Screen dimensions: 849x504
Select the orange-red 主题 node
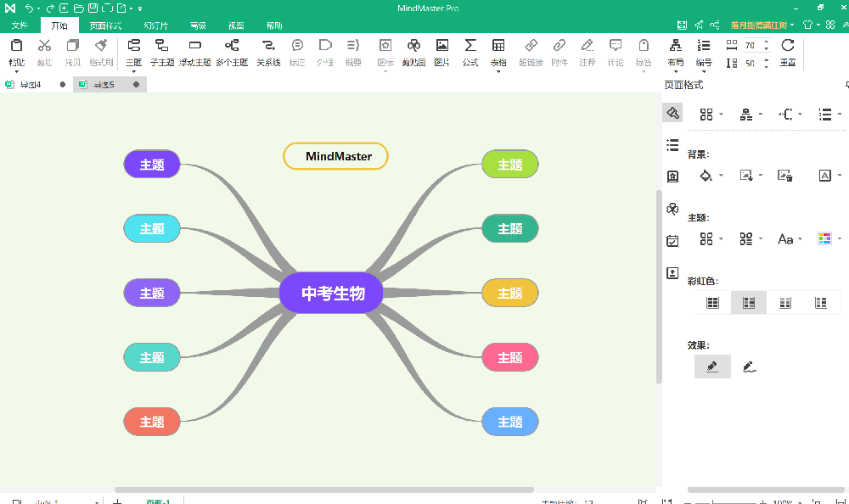tap(152, 422)
